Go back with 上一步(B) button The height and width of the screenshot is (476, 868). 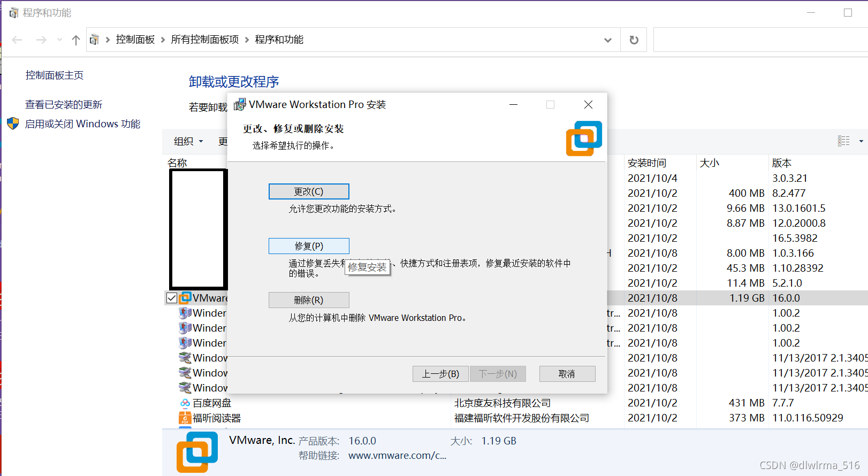click(x=440, y=374)
